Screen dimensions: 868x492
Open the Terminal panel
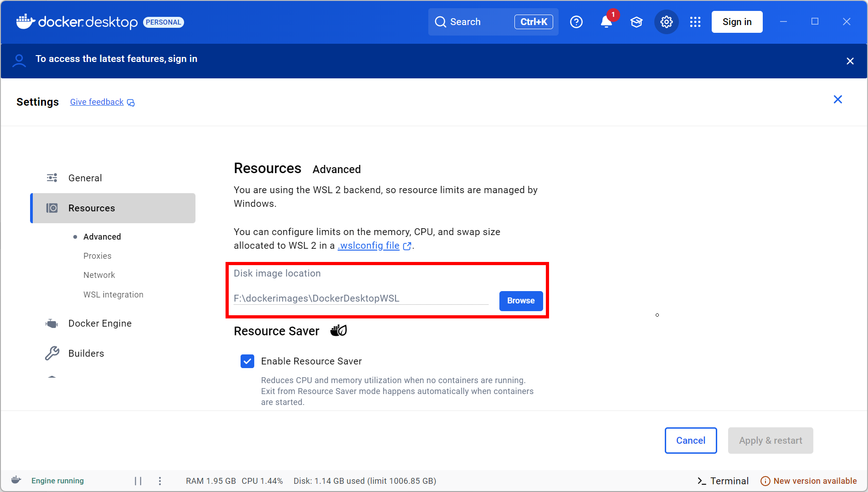point(723,481)
